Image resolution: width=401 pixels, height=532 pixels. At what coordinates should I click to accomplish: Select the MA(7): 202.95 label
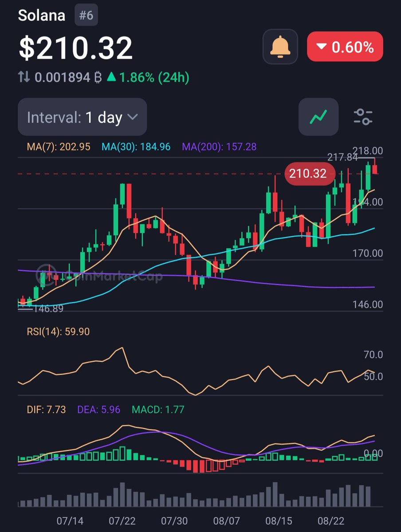click(59, 147)
